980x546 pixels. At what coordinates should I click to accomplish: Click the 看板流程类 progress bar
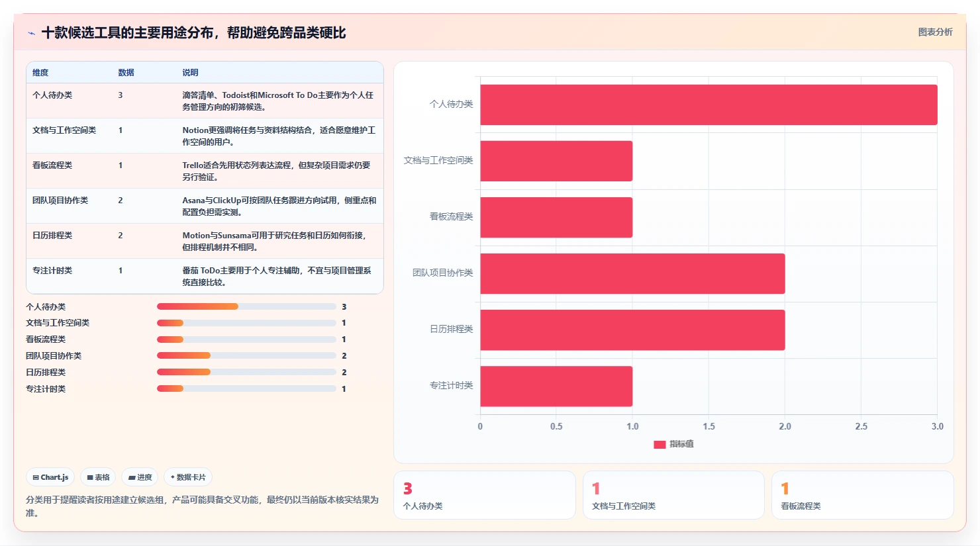246,340
